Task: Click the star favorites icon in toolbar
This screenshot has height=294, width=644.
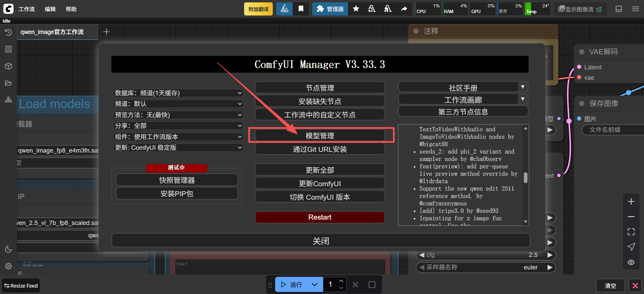Action: [356, 9]
